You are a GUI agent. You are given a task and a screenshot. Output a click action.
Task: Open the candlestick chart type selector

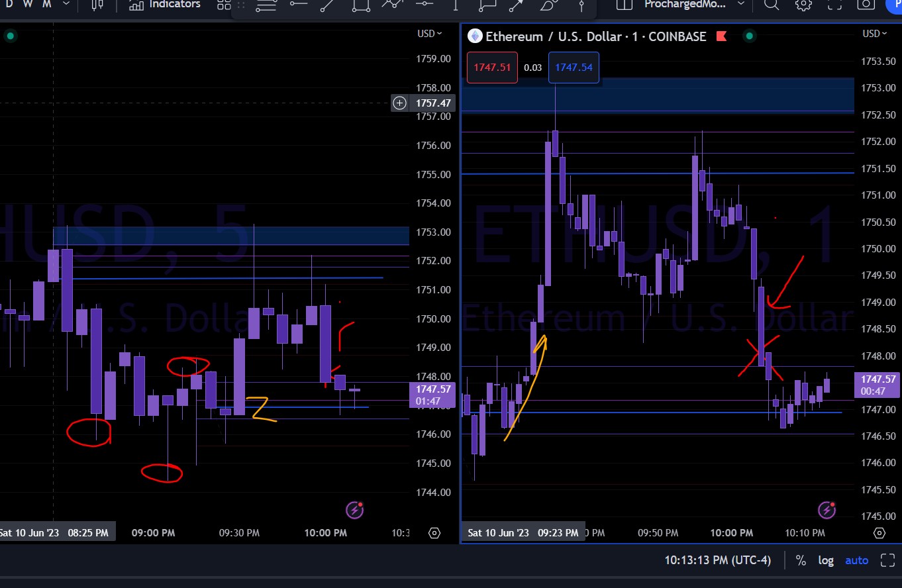coord(97,5)
